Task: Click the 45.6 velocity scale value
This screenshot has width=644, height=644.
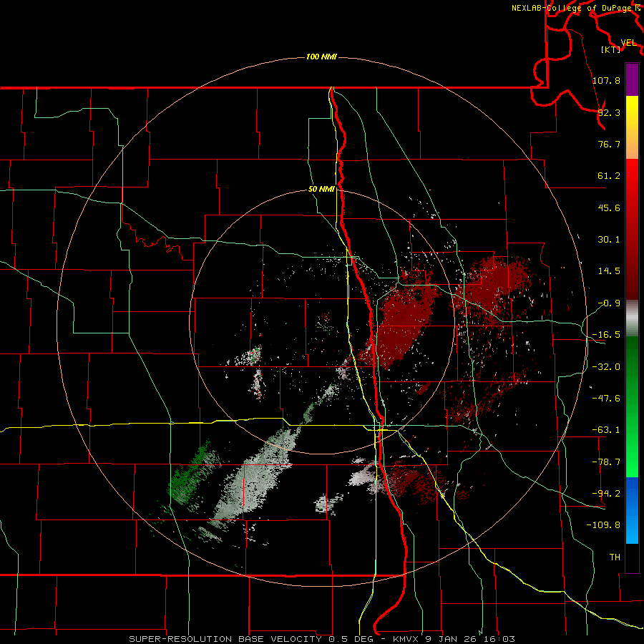Action: 609,208
